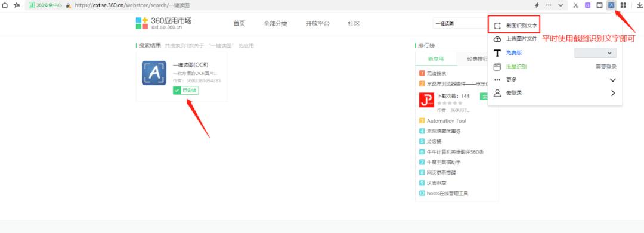The image size is (644, 233).
Task: Open ranking item 无追搜索
Action: click(436, 73)
